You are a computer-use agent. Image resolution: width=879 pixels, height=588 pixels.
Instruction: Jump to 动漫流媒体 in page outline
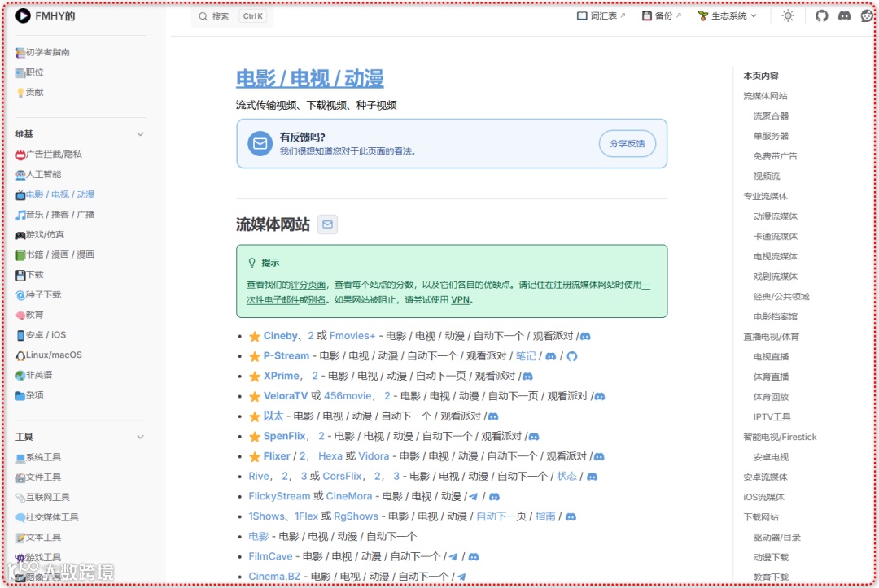775,216
